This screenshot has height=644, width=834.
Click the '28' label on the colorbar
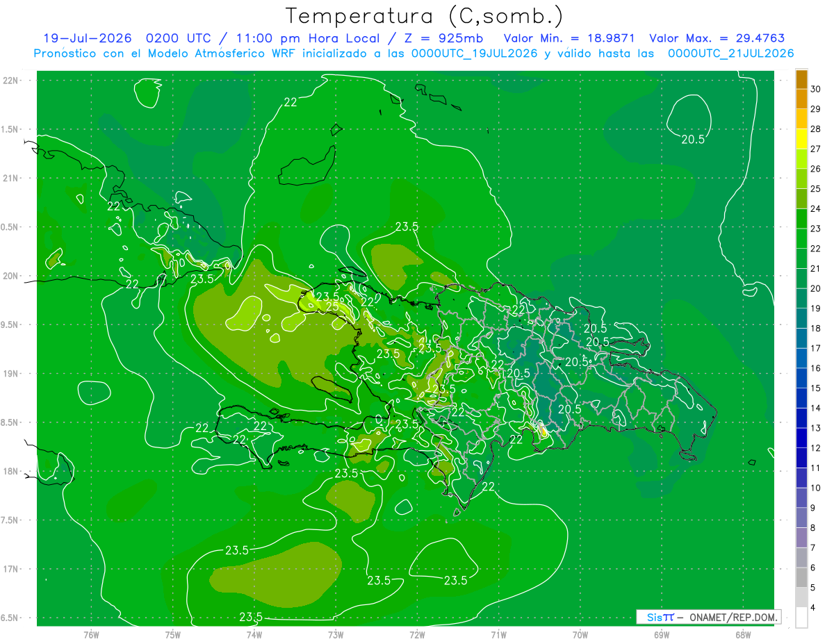pos(816,129)
